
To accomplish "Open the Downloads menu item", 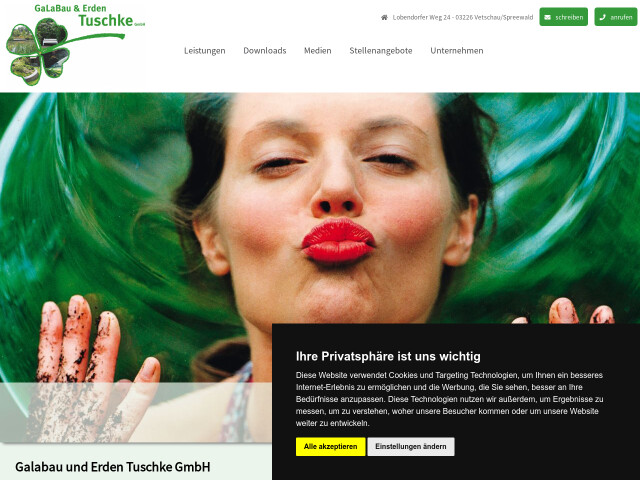I will coord(264,51).
